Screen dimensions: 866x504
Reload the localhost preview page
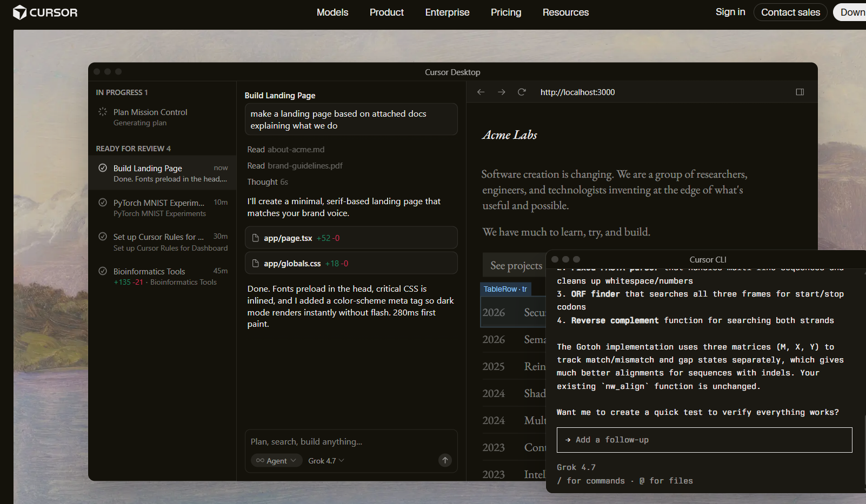[522, 92]
